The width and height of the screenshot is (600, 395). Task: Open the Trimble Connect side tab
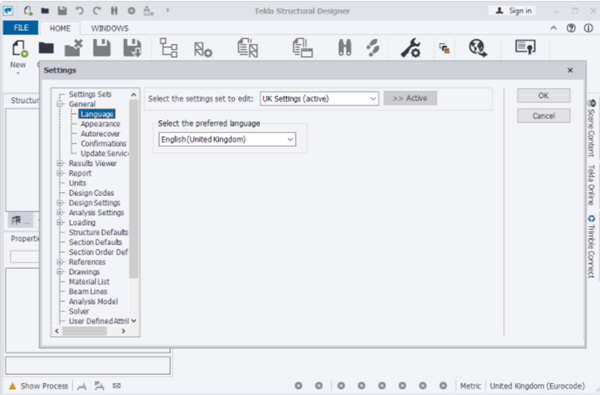click(x=591, y=246)
